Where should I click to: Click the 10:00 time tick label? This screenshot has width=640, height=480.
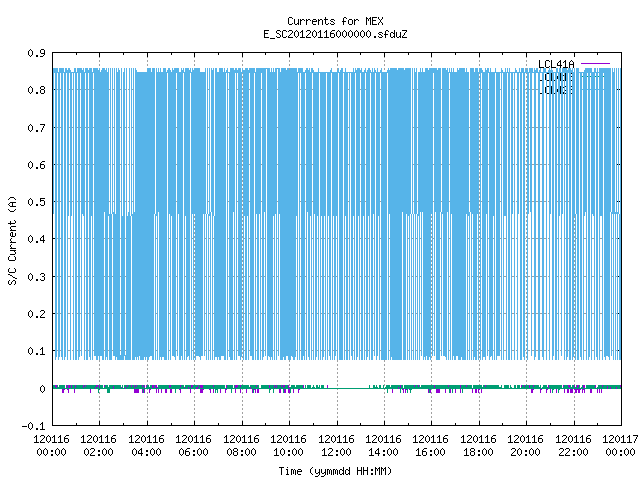tap(288, 452)
